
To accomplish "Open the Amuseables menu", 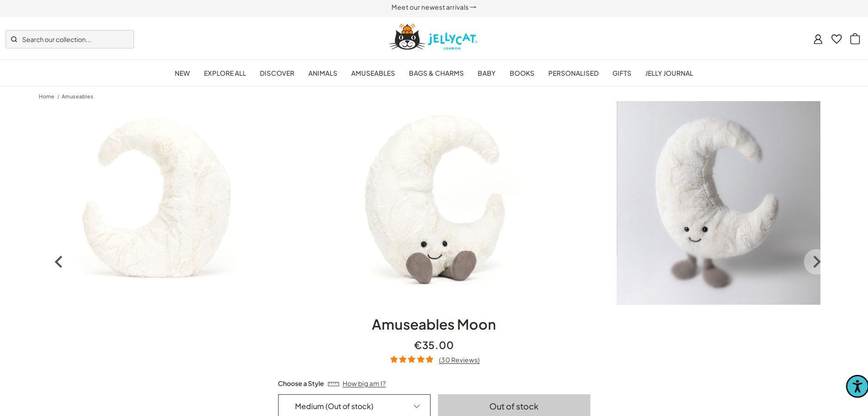I will coord(373,73).
